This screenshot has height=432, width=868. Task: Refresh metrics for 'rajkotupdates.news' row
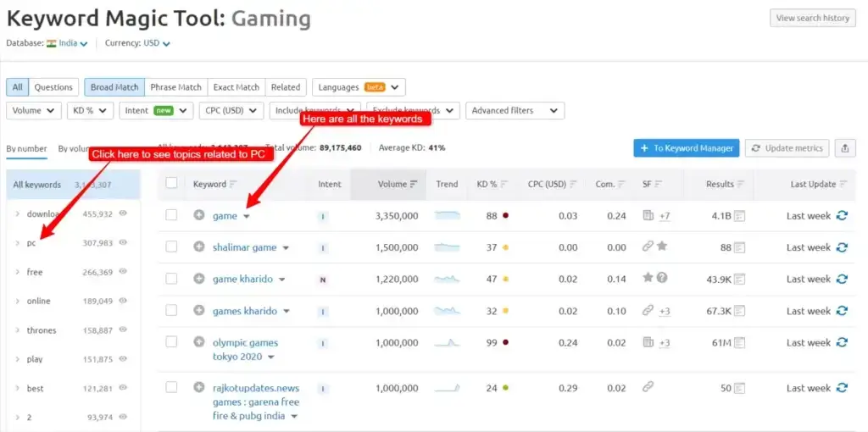(842, 388)
